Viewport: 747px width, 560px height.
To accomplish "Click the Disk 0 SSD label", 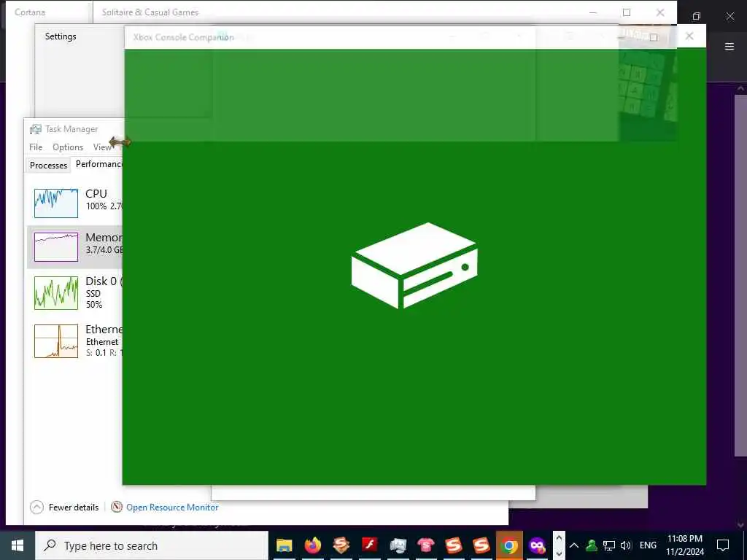I will click(93, 293).
